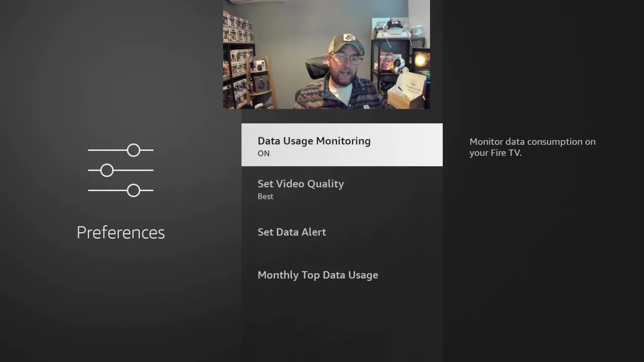Open Monthly Top Data Usage
This screenshot has height=362, width=644.
[342, 275]
